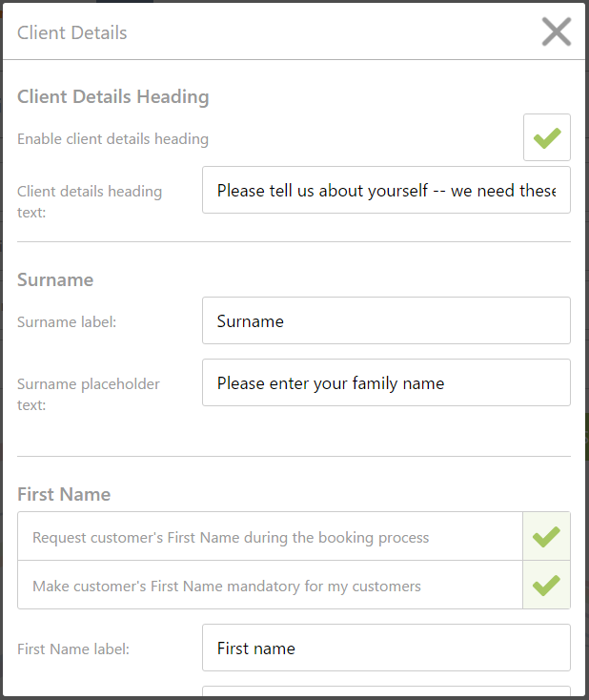
Task: Click the partially visible field below First name
Action: (386, 691)
